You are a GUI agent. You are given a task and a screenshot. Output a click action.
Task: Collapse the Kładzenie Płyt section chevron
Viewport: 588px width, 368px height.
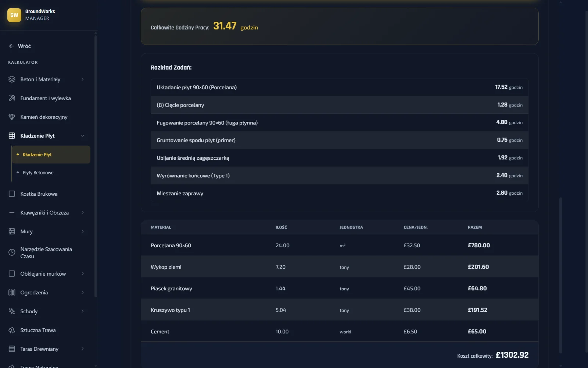(82, 135)
